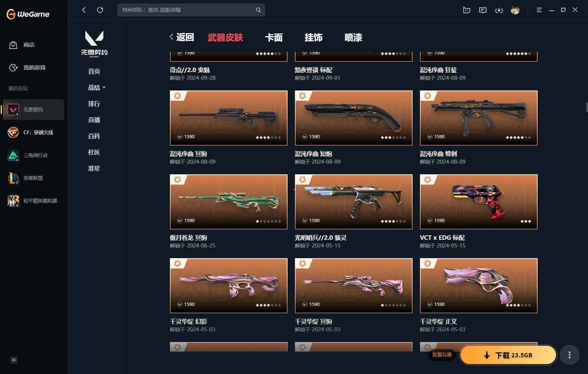
Task: Open the download manager icon
Action: (499, 10)
